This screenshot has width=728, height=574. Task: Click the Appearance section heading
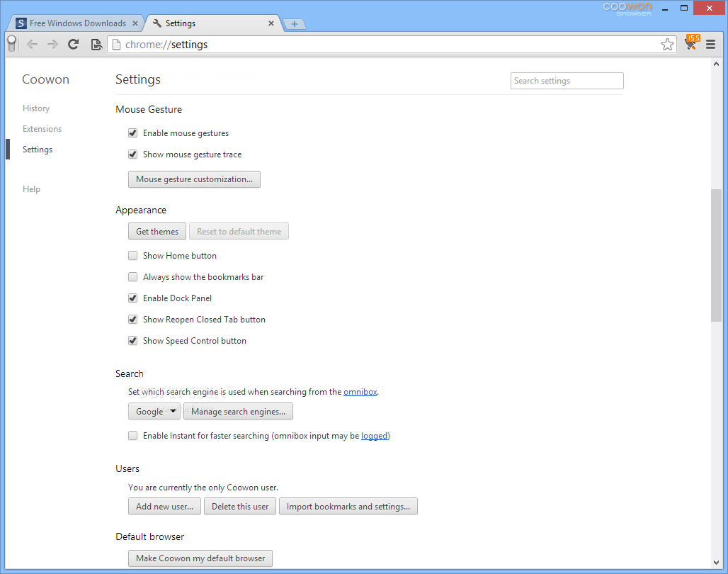click(x=141, y=210)
